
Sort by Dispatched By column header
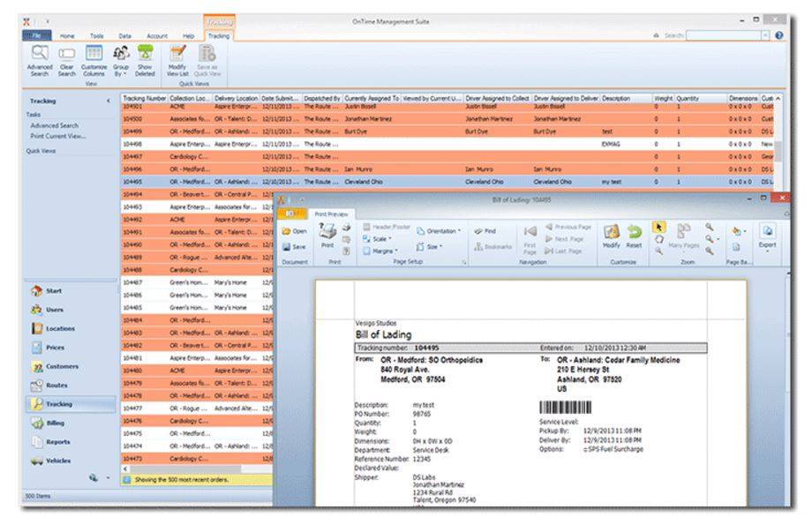322,98
